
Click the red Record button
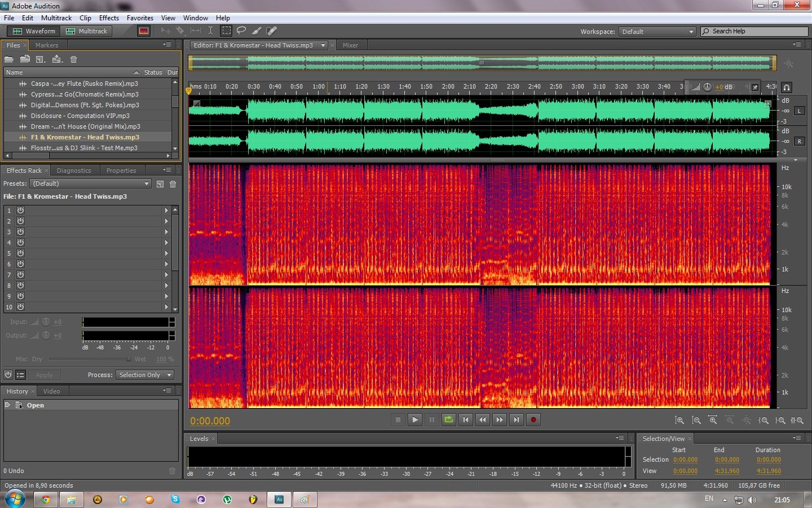pyautogui.click(x=533, y=420)
